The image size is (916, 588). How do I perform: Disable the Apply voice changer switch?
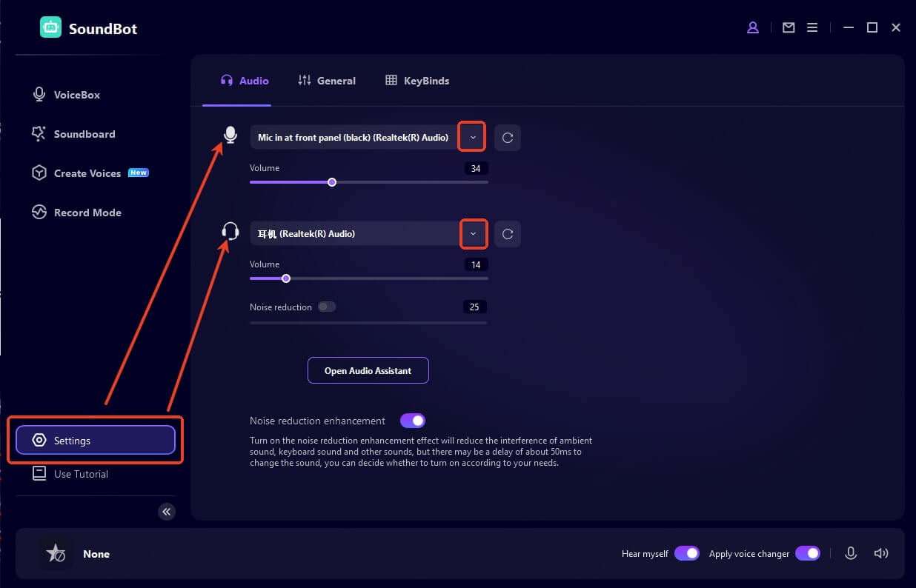(x=808, y=553)
